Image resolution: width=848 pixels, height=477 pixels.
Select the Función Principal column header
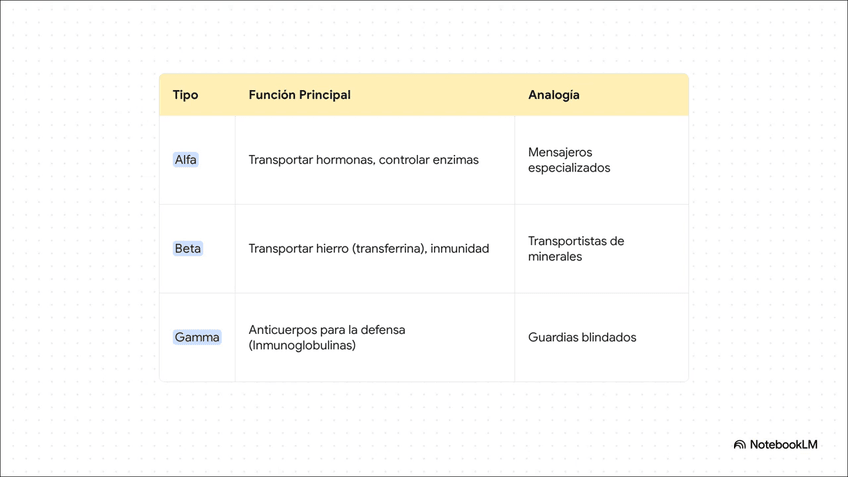[299, 95]
